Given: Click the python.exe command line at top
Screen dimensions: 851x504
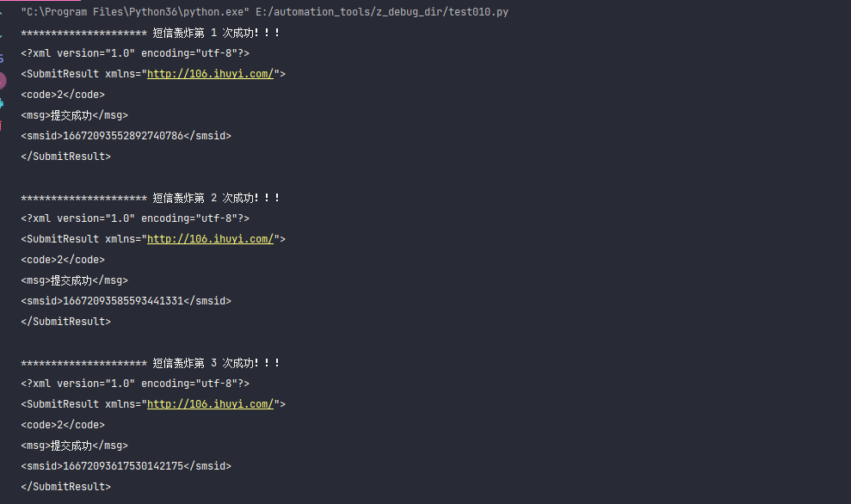Looking at the screenshot, I should coord(265,12).
